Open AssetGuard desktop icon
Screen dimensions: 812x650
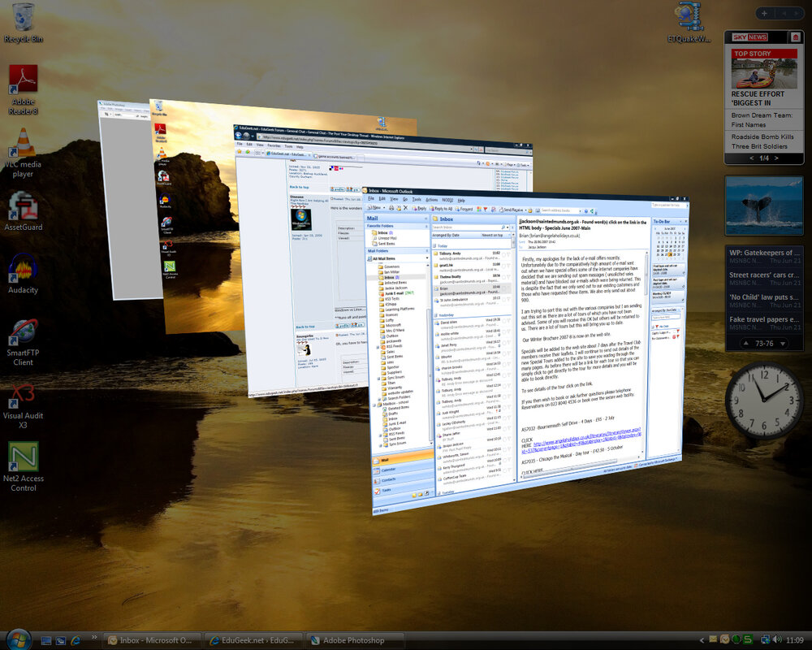[x=23, y=210]
